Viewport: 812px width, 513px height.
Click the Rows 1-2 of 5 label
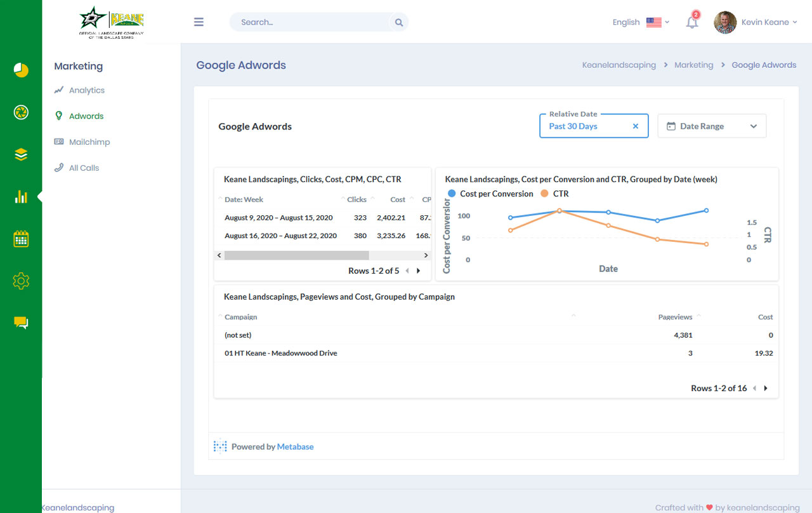[x=374, y=271]
